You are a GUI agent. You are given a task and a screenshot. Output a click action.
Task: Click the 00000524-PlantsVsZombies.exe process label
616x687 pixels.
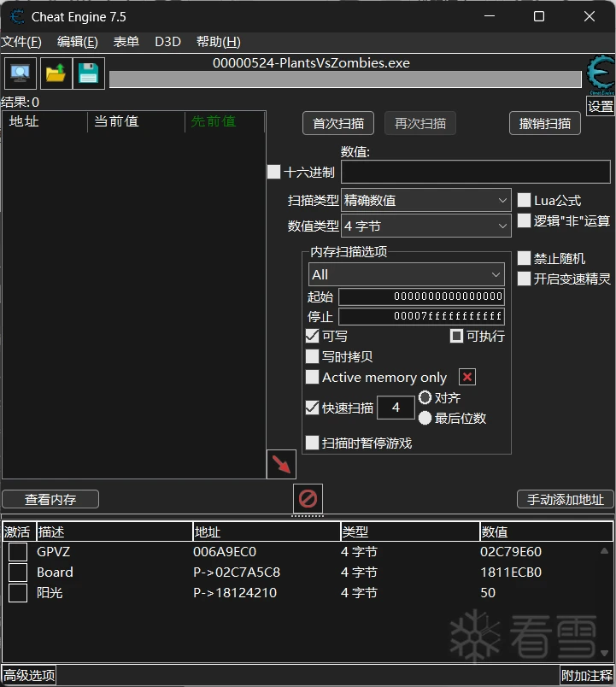click(x=312, y=63)
